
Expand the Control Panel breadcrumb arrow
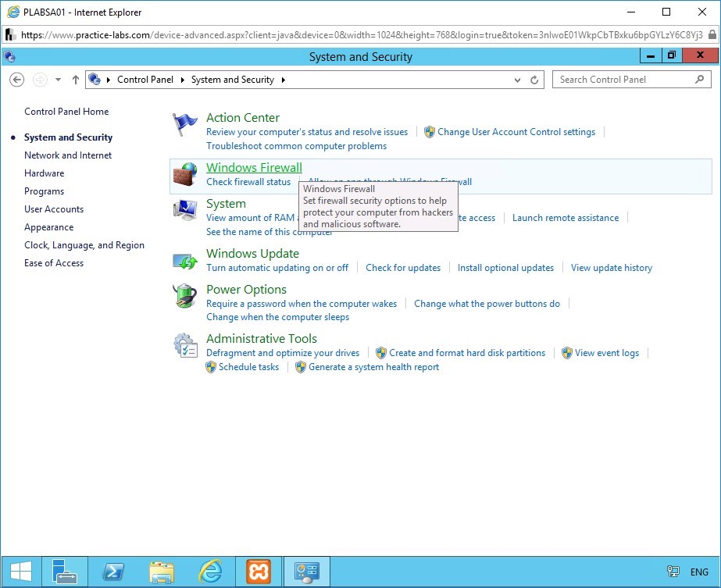pyautogui.click(x=182, y=80)
